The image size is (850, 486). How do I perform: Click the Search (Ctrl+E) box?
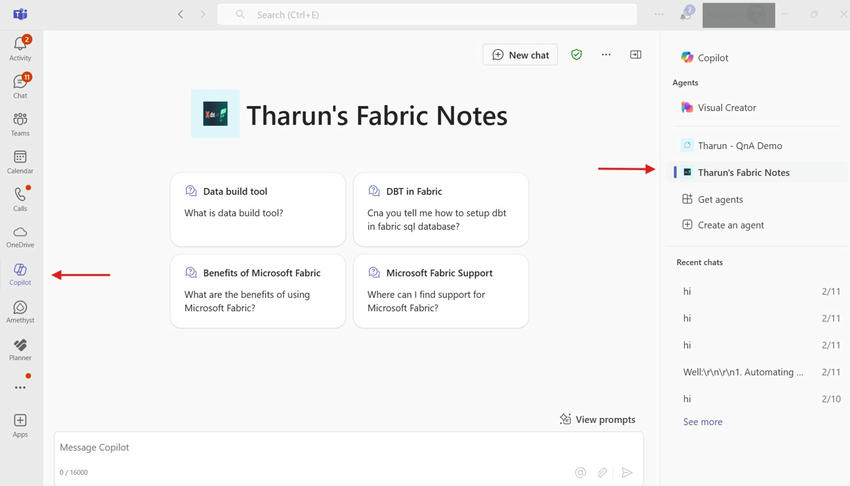pos(427,15)
